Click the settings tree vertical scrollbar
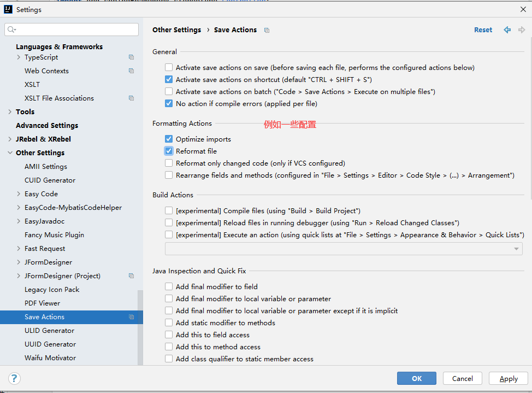Screen dimensions: 532x393 (140, 328)
